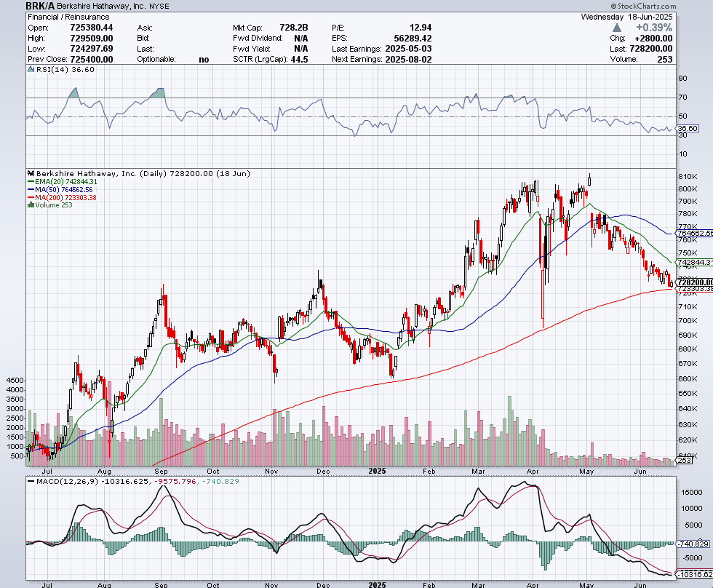Select the BRK/A ticker symbol in the header
Viewport: 713px width, 588px height.
coord(40,6)
